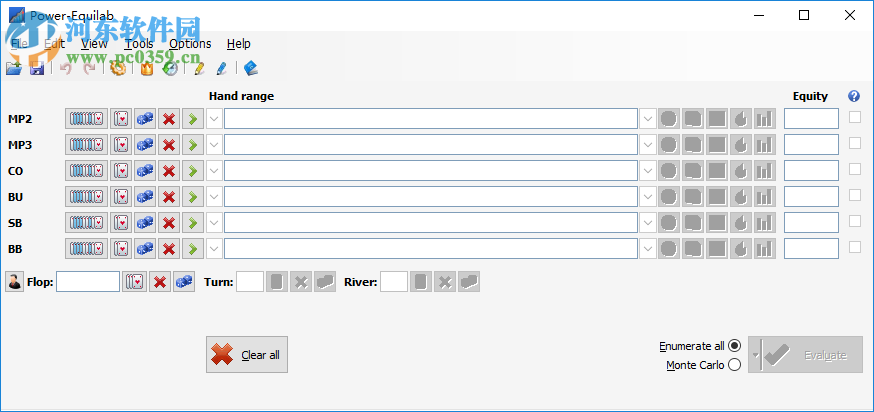
Task: Click the blue question mark help icon near Equity
Action: pos(853,96)
